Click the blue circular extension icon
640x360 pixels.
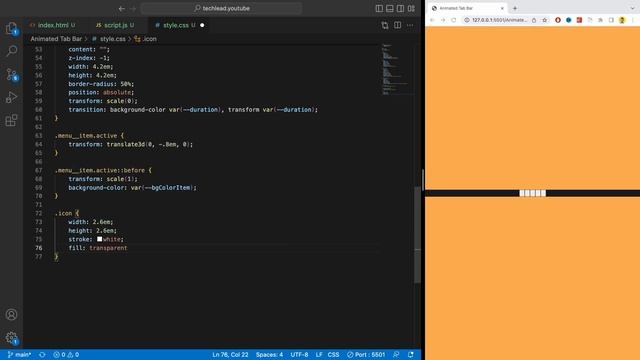tap(569, 20)
